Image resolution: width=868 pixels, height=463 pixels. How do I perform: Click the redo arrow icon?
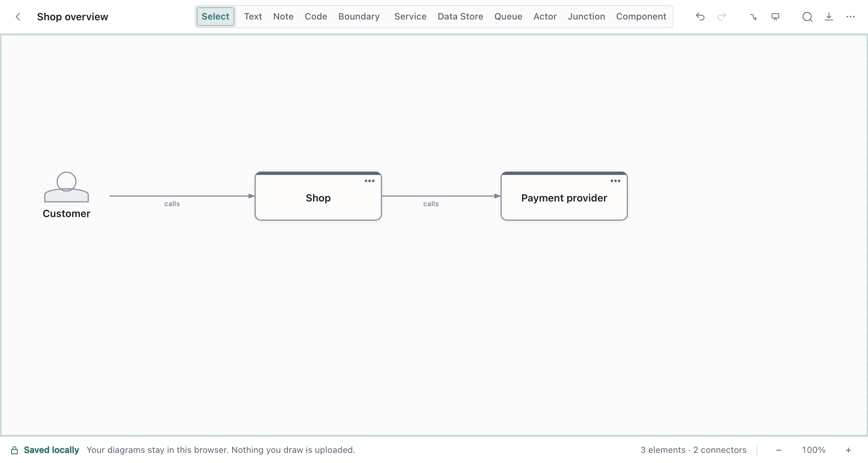click(x=722, y=17)
